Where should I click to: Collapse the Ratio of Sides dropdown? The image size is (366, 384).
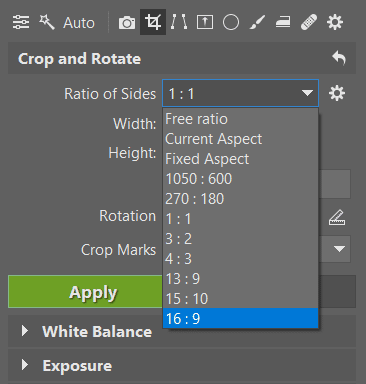point(240,93)
